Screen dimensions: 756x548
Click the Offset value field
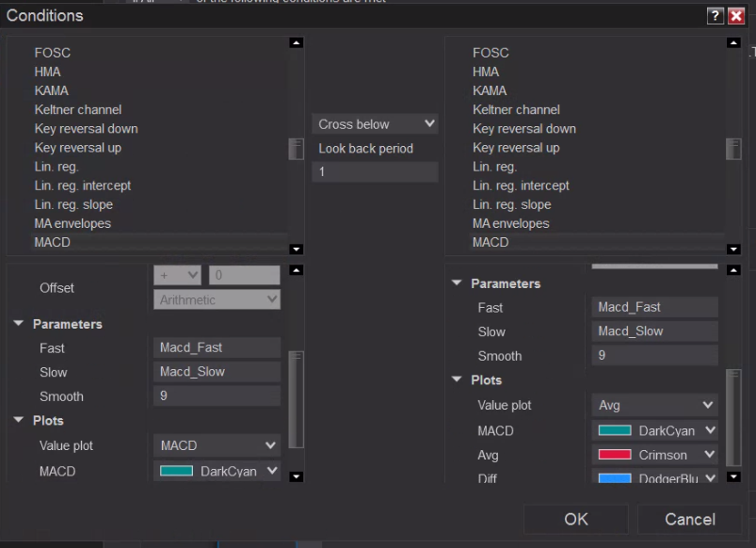pyautogui.click(x=245, y=275)
